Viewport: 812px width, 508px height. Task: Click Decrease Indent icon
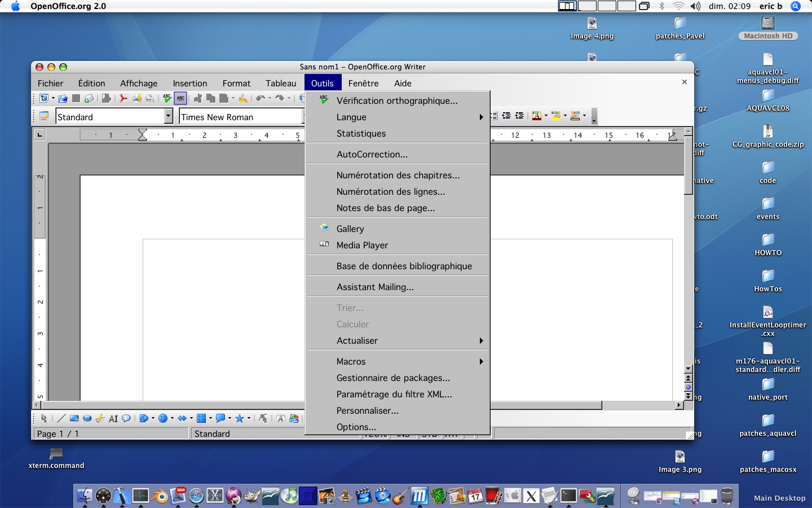(506, 116)
